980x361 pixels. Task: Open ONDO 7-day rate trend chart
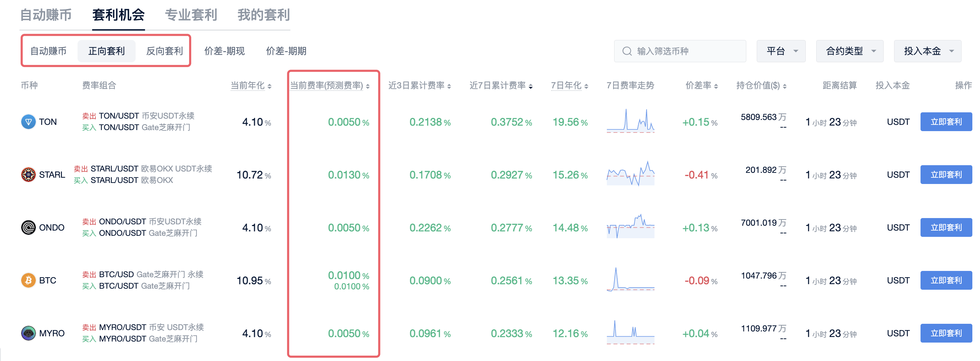(x=630, y=226)
